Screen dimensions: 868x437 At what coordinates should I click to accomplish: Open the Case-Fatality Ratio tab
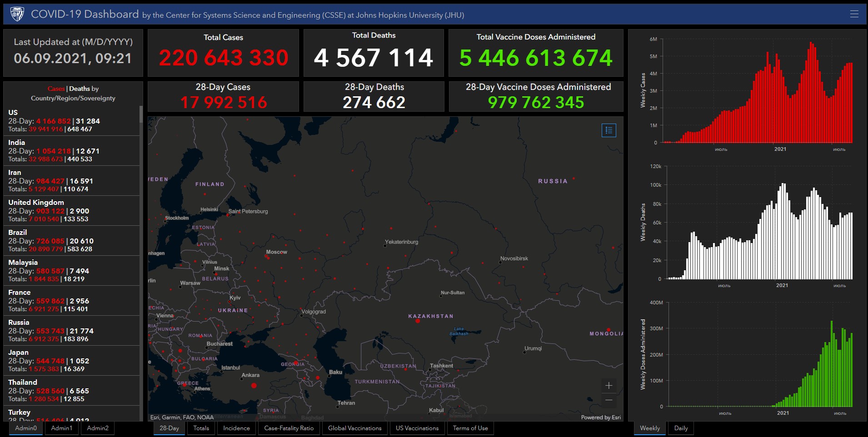click(x=289, y=428)
